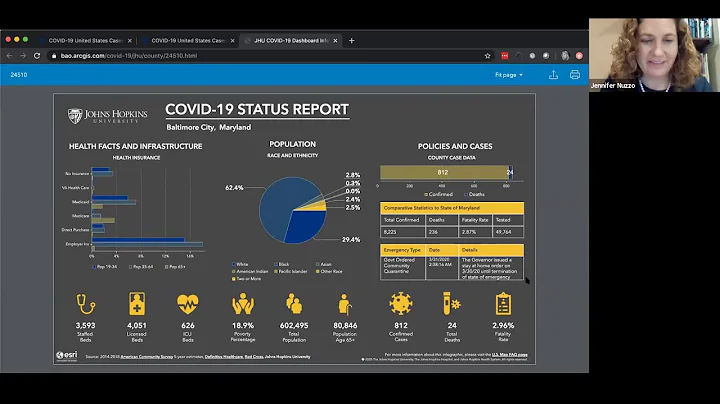Image resolution: width=720 pixels, height=404 pixels.
Task: Open the Definitive Healthcare source link
Action: [x=224, y=356]
